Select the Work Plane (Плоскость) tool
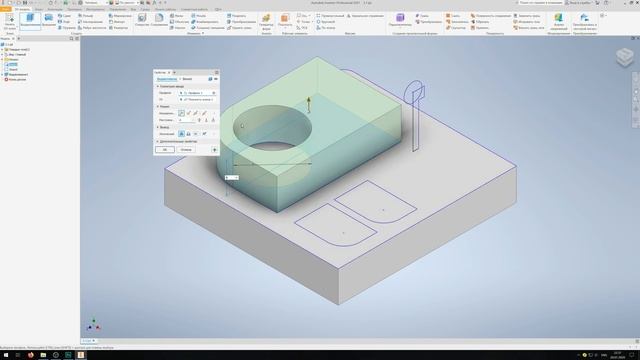The image size is (640, 360). (x=285, y=20)
